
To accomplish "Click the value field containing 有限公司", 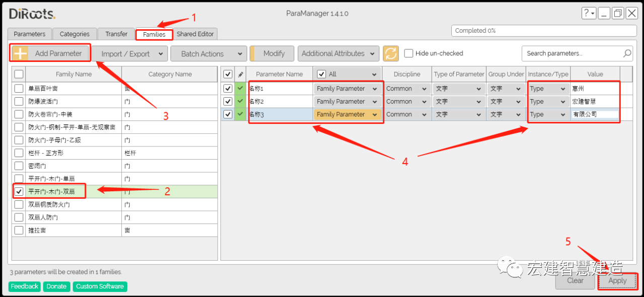I will click(x=595, y=114).
